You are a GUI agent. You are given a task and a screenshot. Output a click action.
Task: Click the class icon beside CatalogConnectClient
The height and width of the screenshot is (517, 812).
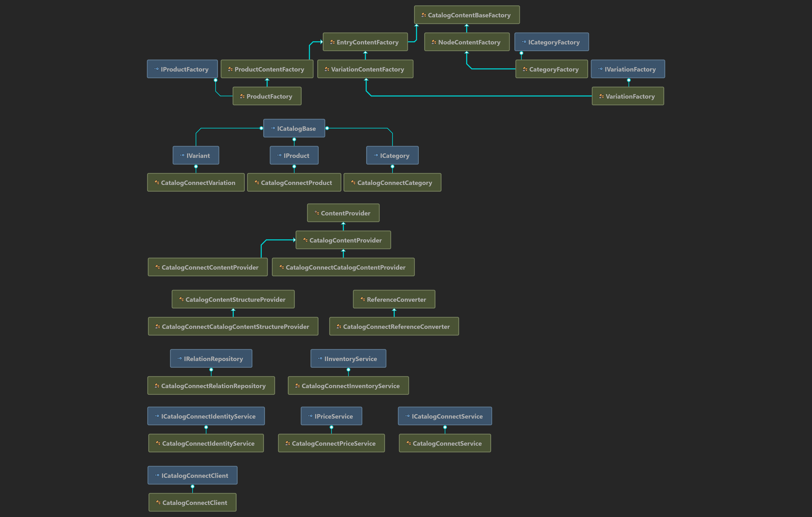coord(158,502)
